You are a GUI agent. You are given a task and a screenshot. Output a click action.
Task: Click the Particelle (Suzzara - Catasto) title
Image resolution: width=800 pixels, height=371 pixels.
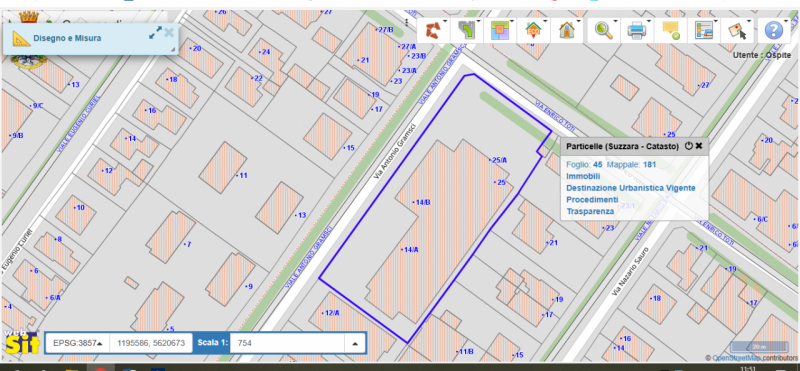[x=622, y=146]
